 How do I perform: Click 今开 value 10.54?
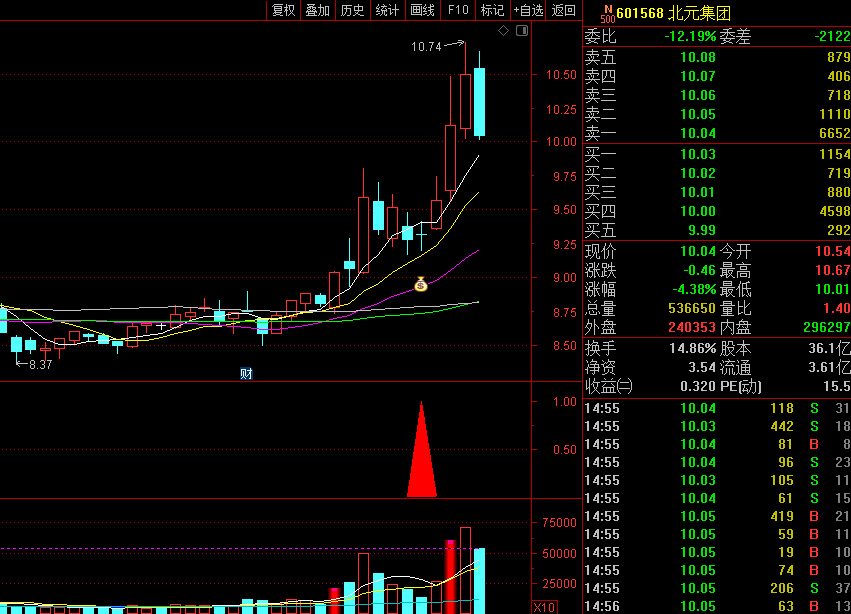pos(833,251)
